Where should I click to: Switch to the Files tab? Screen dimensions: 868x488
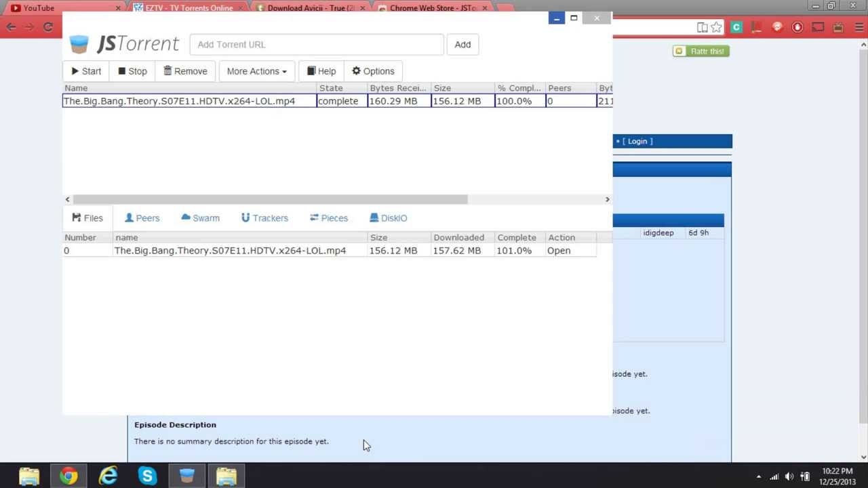click(x=87, y=218)
